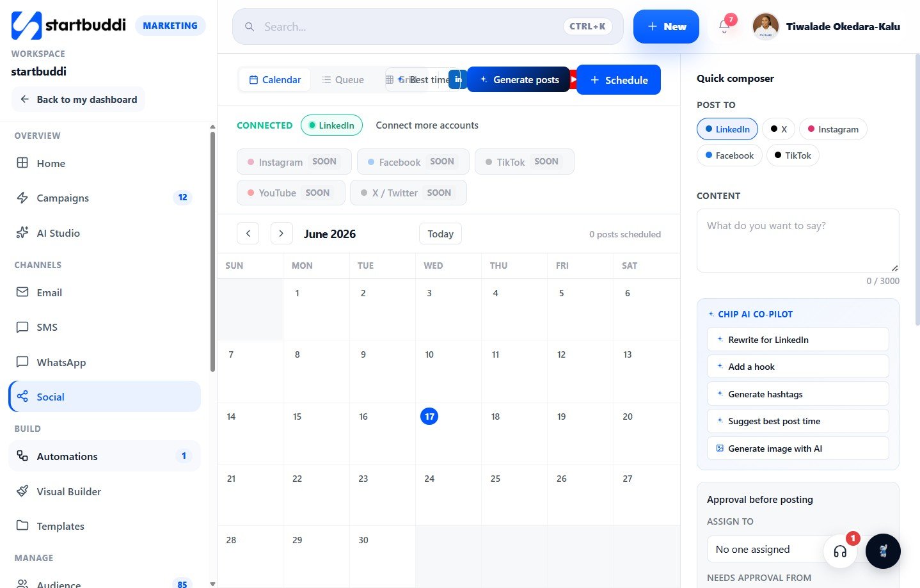
Task: Click the scroll-down arrow of sidebar
Action: point(212,583)
